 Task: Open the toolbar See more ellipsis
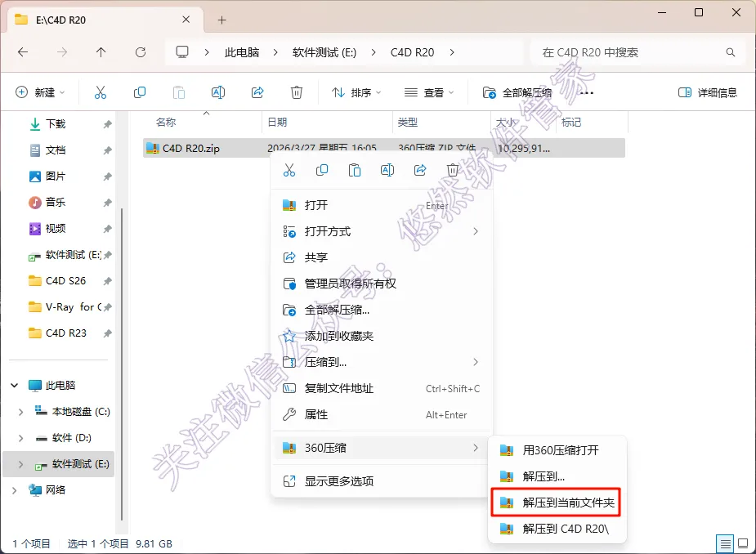pyautogui.click(x=586, y=92)
